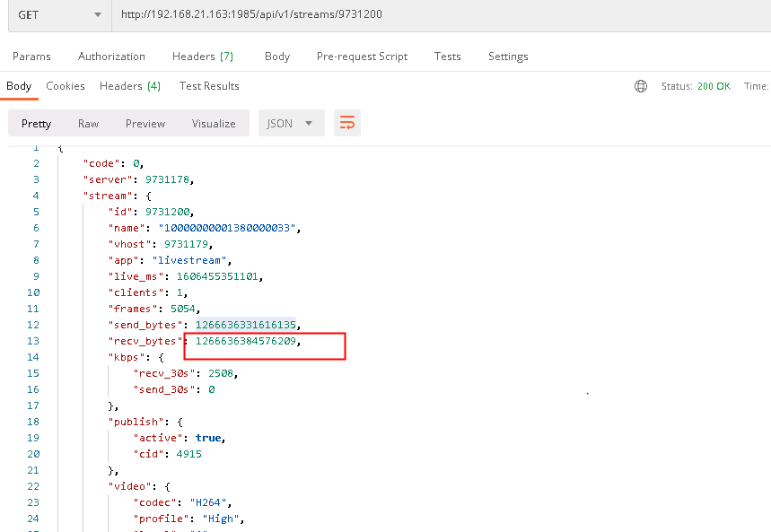Click the globe network icon near Status
Screen dimensions: 771x532
coord(640,85)
